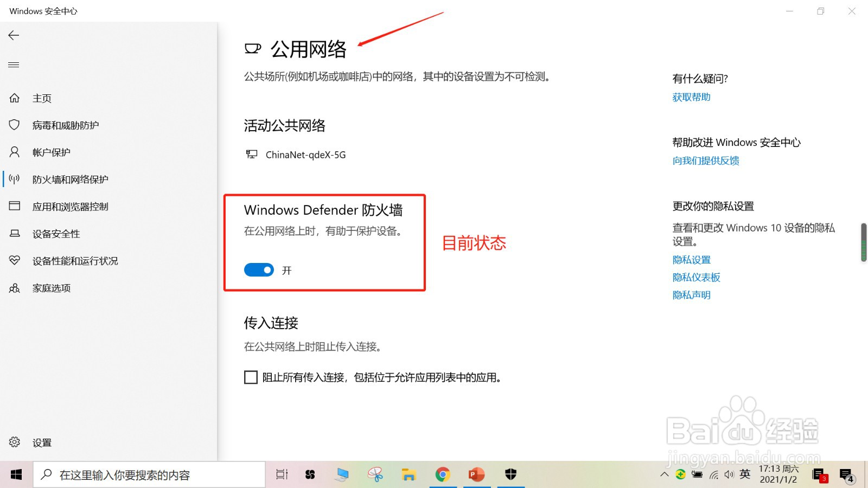Viewport: 868px width, 488px height.
Task: Collapse the sidebar with the hamburger button
Action: pos(13,64)
